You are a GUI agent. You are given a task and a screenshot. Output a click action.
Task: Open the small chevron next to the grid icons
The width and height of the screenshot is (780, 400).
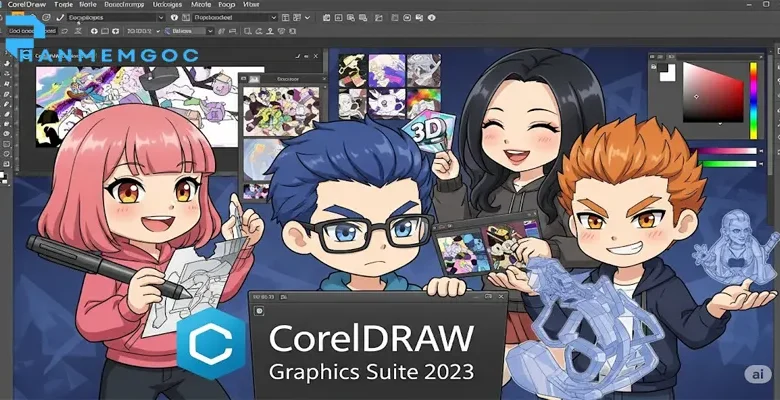[307, 17]
